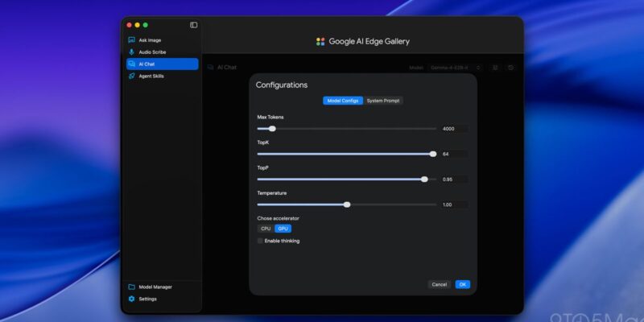
Task: Click the dimmed configuration sliders icon
Action: [x=495, y=68]
